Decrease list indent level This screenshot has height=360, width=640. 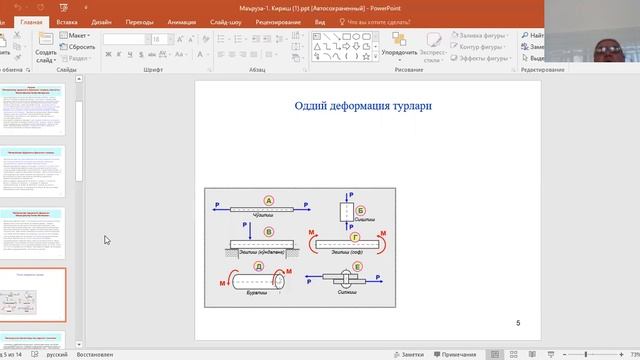256,39
